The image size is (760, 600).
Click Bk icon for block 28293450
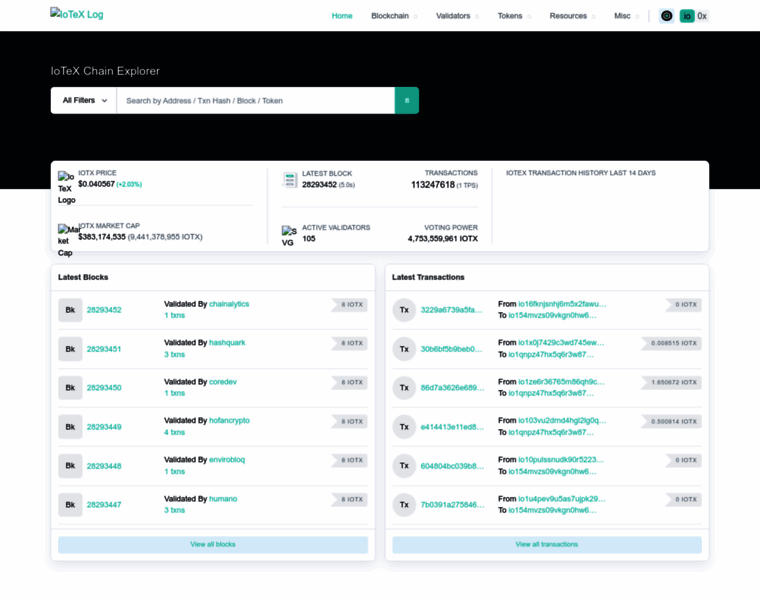tap(70, 388)
